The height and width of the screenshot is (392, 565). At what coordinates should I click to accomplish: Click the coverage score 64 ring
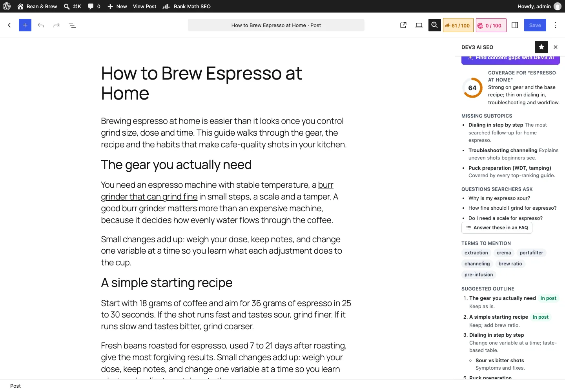472,88
